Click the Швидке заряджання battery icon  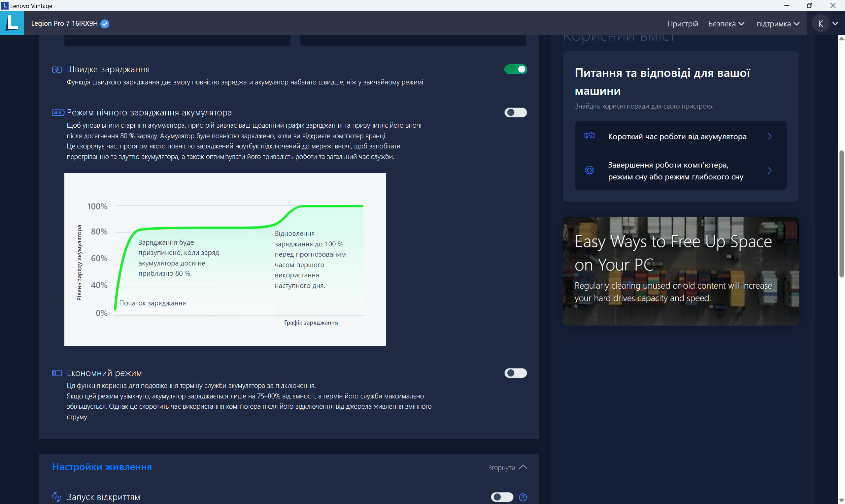pos(57,70)
